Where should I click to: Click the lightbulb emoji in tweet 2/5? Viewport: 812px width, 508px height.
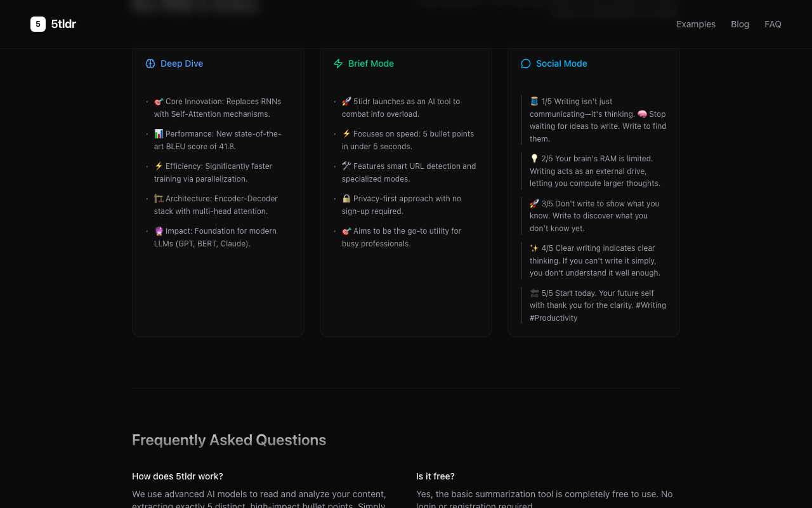534,158
